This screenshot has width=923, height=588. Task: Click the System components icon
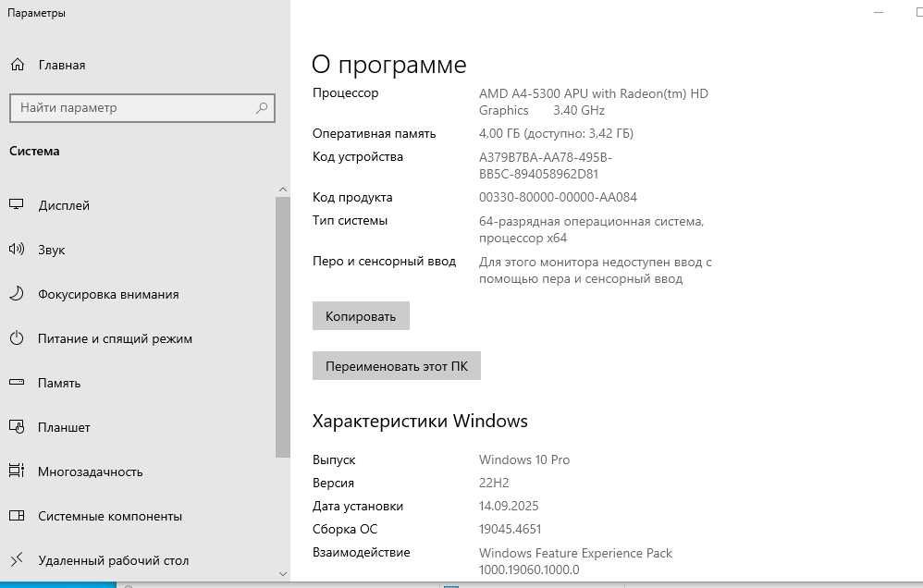[x=17, y=516]
